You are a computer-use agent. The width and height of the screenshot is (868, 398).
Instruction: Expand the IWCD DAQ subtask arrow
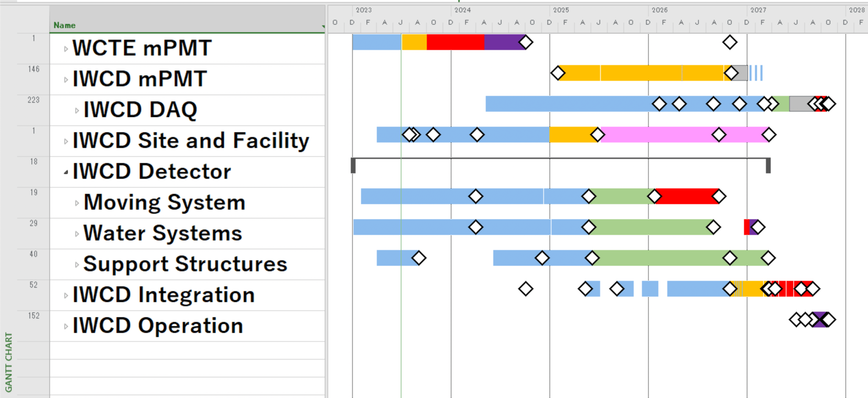[77, 111]
